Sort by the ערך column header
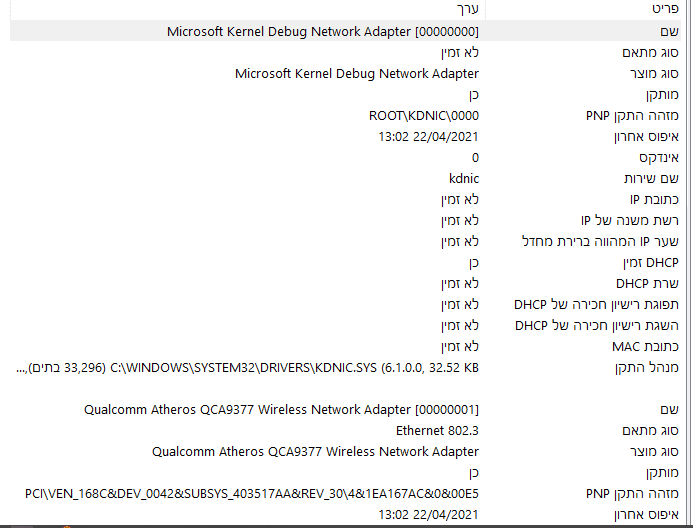The height and width of the screenshot is (528, 693). tap(468, 9)
